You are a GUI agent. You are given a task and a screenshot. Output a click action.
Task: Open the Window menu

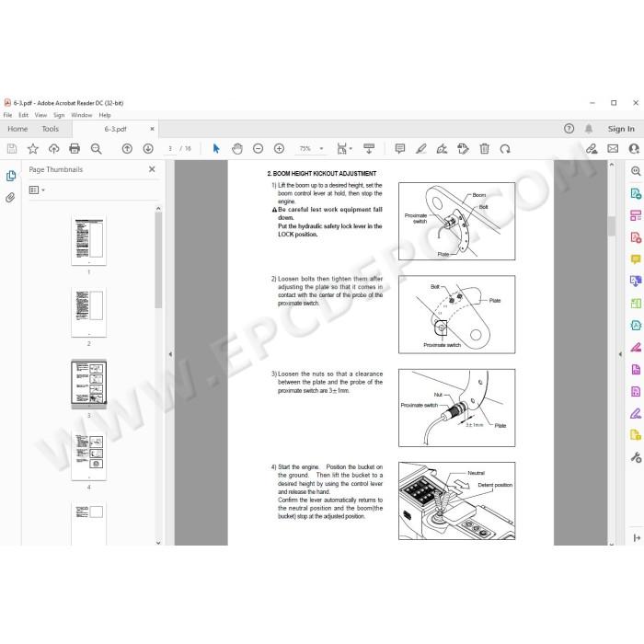pos(81,115)
